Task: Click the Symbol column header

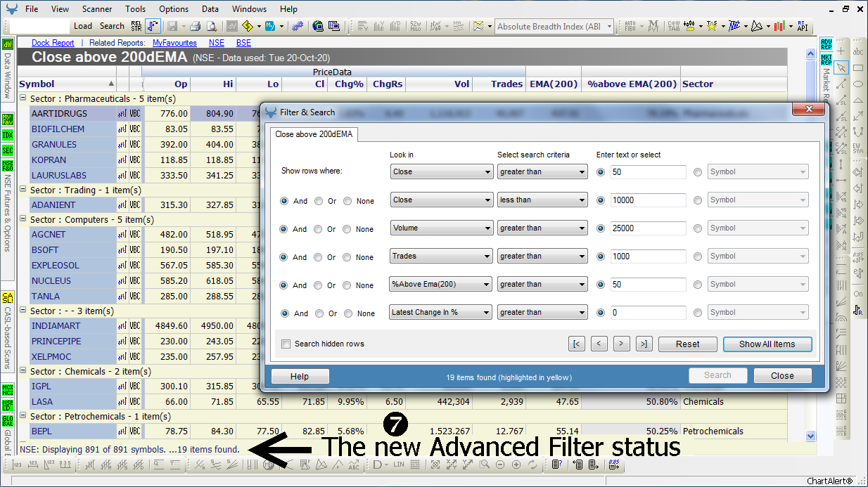Action: coord(67,84)
